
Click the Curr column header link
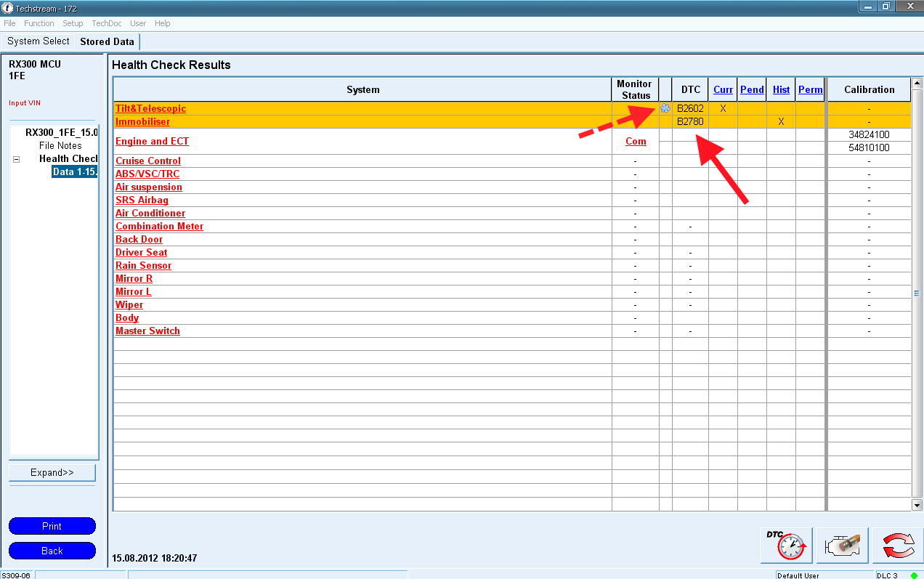click(723, 90)
